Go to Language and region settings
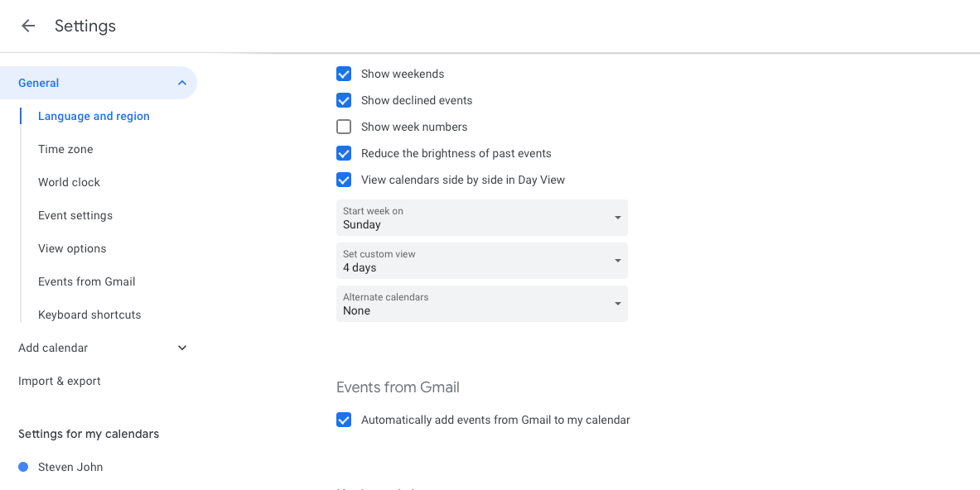The width and height of the screenshot is (980, 490). 94,116
